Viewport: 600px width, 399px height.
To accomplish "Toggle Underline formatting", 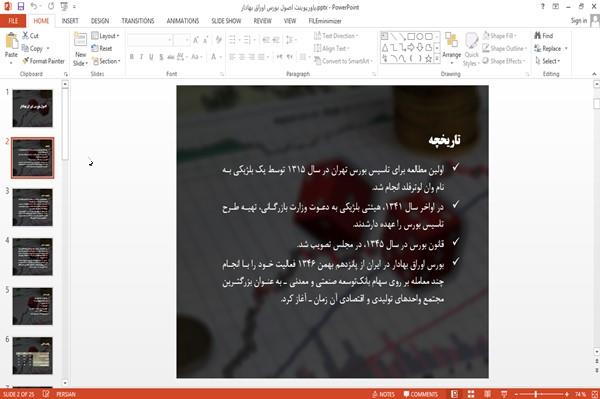I will point(151,57).
